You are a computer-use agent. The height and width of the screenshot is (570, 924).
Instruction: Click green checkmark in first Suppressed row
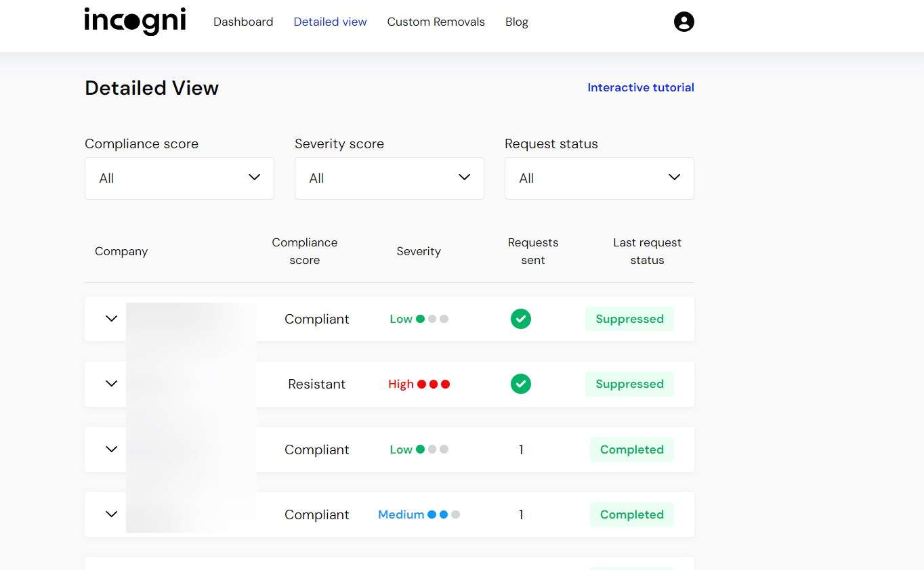(520, 319)
